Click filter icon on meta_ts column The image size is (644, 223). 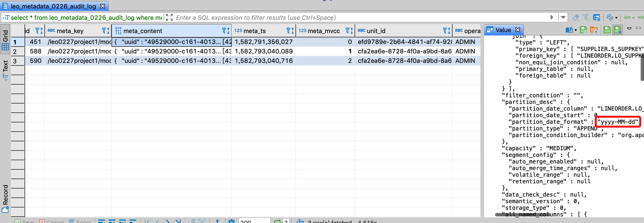(x=290, y=31)
